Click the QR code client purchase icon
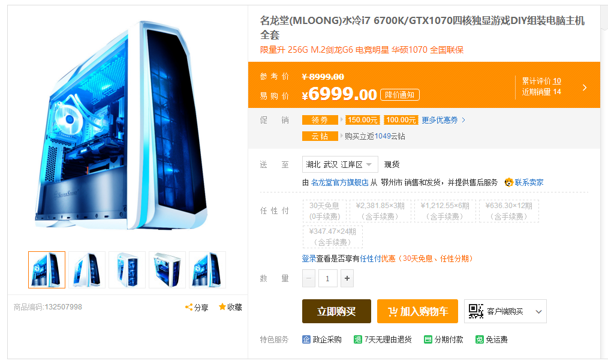608x364 pixels. tap(475, 311)
